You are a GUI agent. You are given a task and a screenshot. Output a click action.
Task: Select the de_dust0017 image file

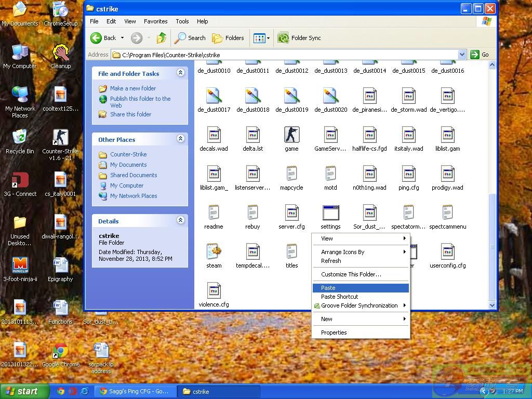tap(214, 97)
